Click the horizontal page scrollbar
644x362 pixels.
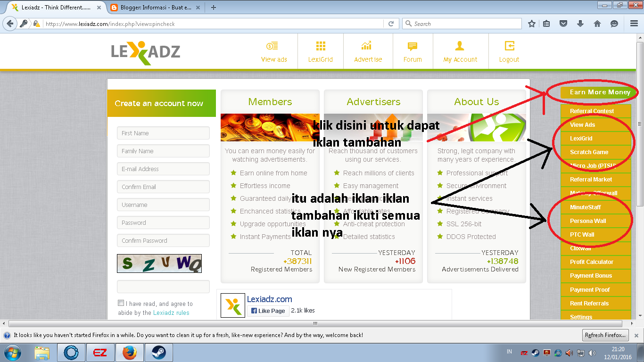[x=315, y=323]
